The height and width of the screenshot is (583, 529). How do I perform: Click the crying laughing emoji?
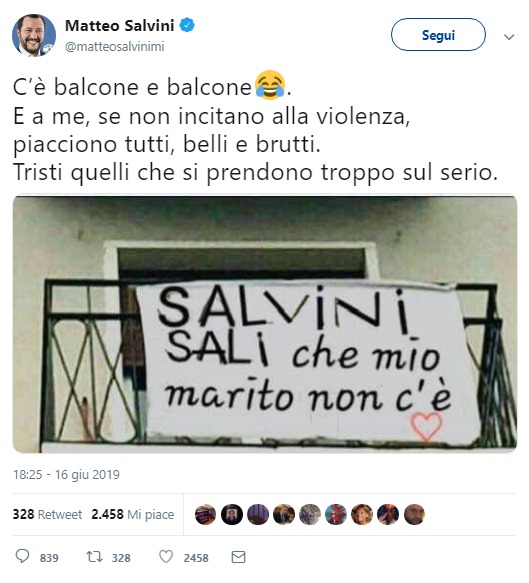coord(270,85)
